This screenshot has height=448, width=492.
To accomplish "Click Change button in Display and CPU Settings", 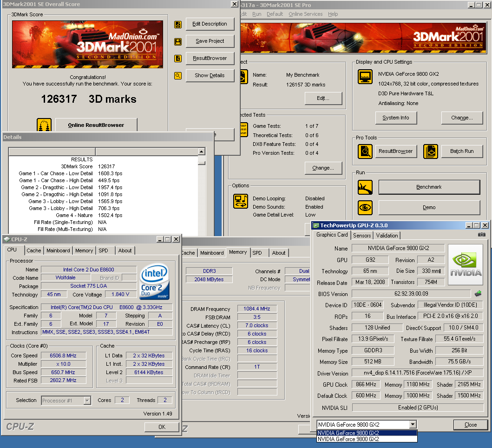I will point(461,118).
